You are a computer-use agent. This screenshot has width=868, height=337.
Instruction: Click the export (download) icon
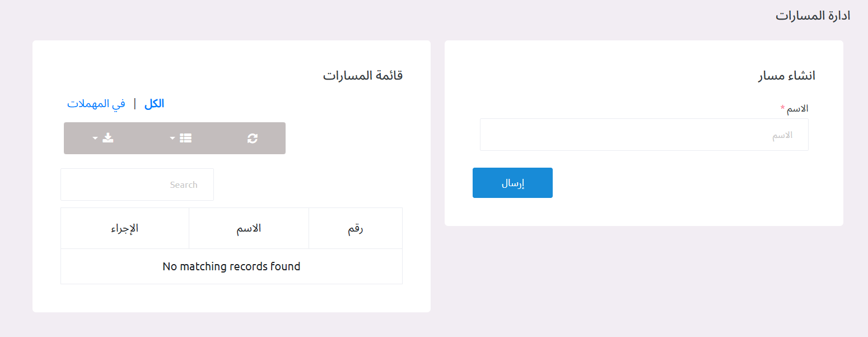pyautogui.click(x=108, y=137)
